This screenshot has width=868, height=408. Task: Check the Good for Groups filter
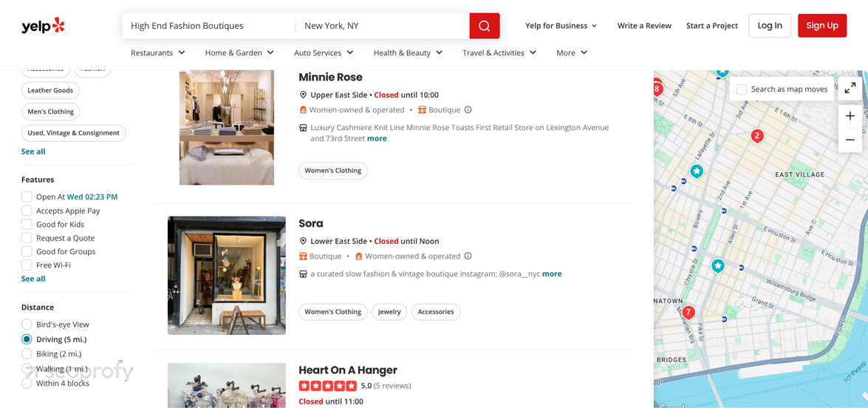click(27, 251)
